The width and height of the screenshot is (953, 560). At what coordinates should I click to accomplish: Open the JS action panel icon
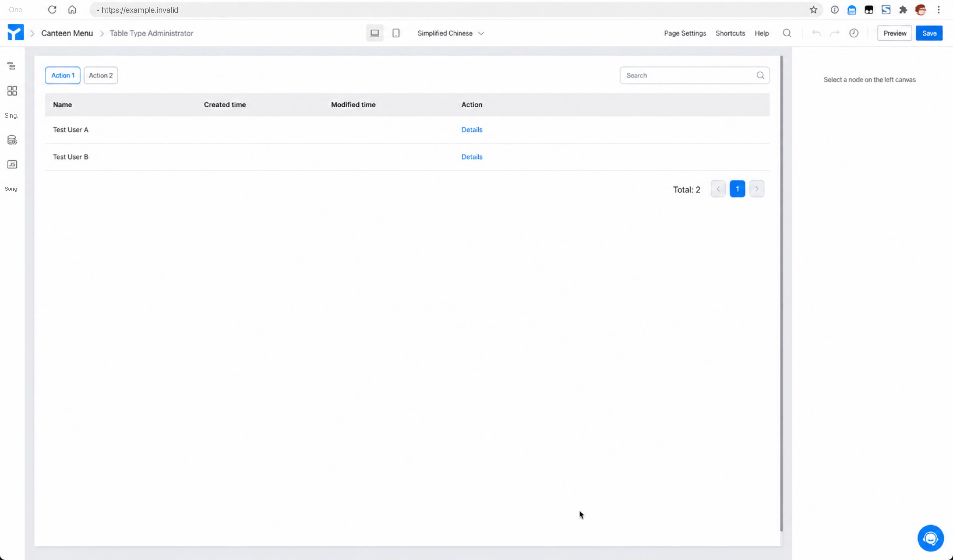12,165
